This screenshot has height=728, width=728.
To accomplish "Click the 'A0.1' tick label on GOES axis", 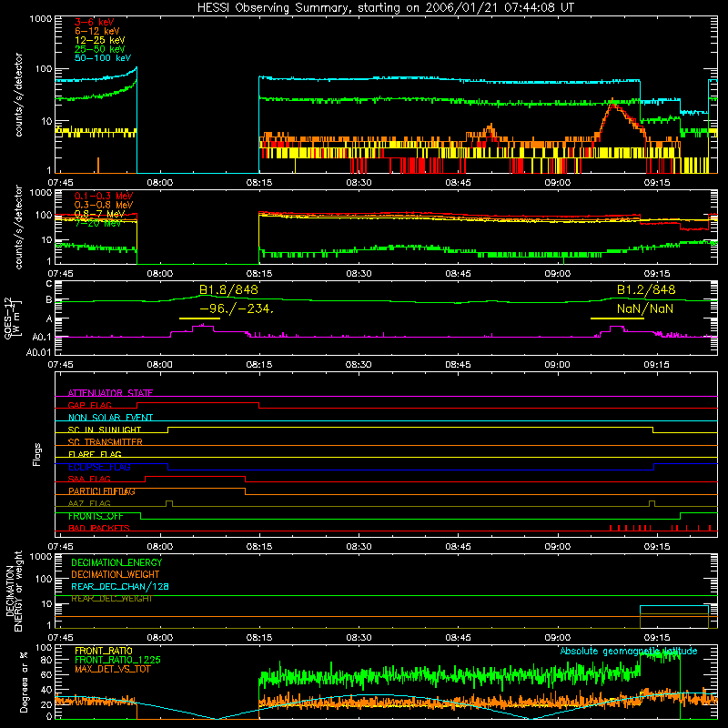I will click(42, 337).
